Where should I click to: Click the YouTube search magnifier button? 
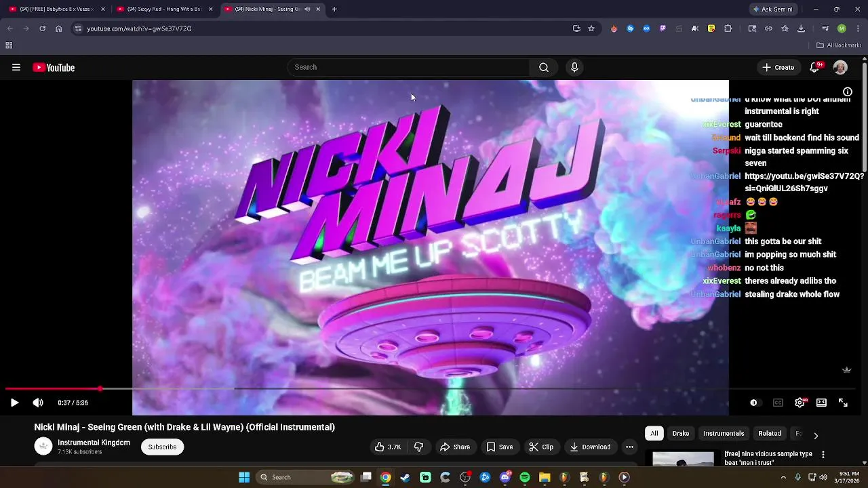(543, 67)
